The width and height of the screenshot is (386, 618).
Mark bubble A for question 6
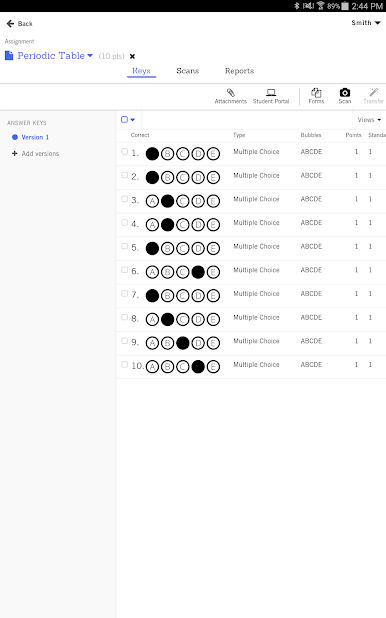click(152, 272)
